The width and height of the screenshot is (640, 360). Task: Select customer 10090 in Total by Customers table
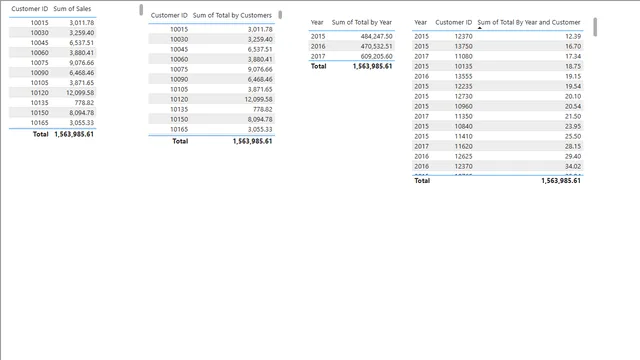(x=179, y=80)
